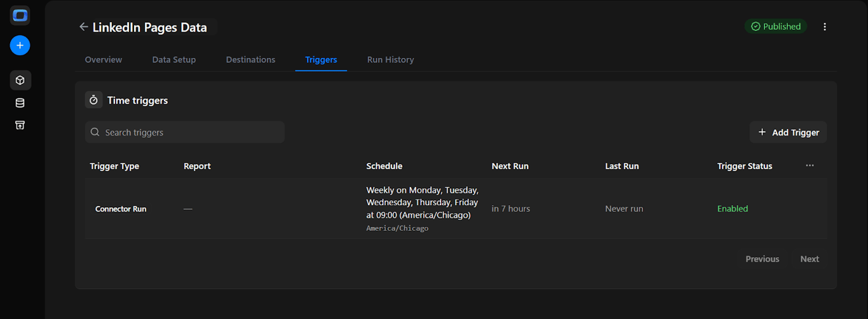Click the Search triggers input field
This screenshot has height=319, width=868.
(x=185, y=132)
